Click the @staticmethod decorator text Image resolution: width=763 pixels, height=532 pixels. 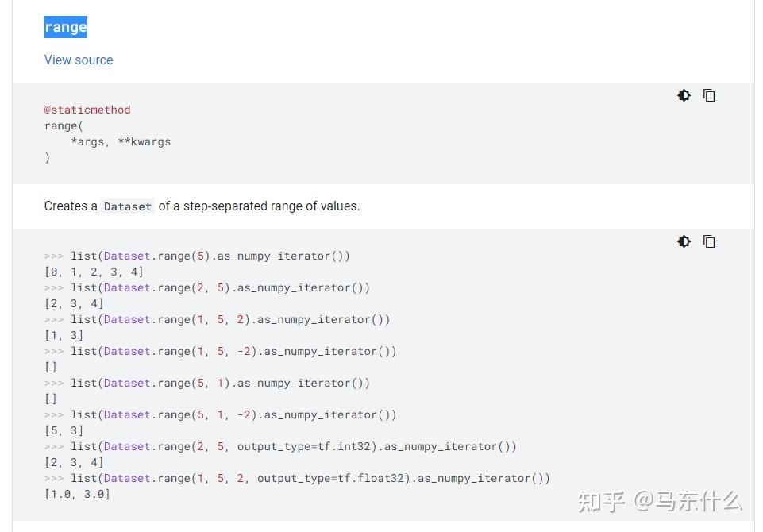[x=87, y=110]
